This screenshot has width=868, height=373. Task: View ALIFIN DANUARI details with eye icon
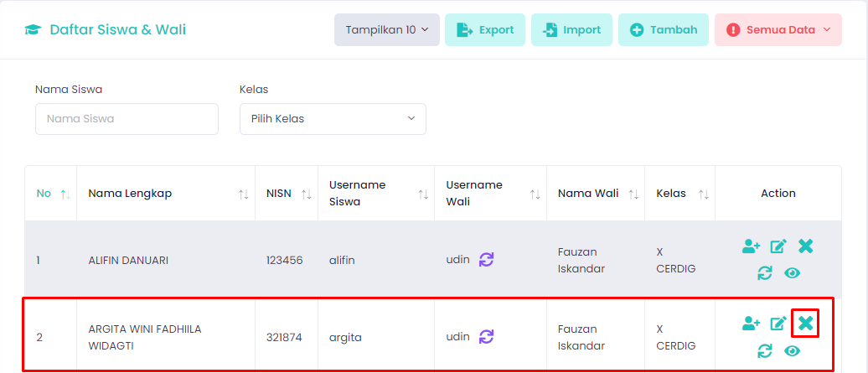click(x=792, y=272)
